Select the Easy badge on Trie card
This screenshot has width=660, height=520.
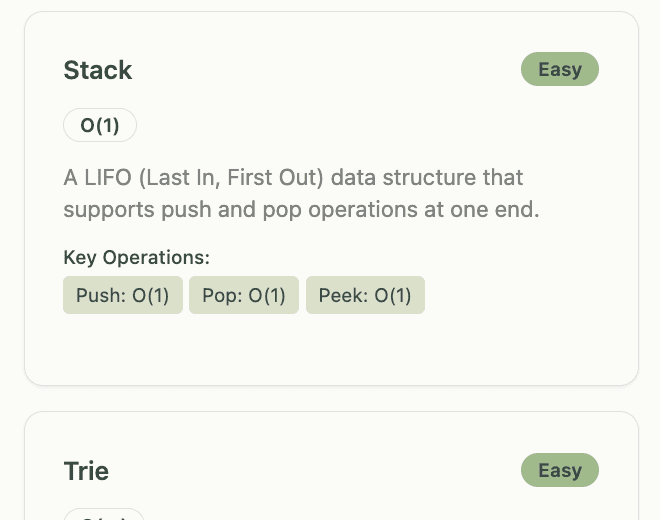click(x=559, y=471)
